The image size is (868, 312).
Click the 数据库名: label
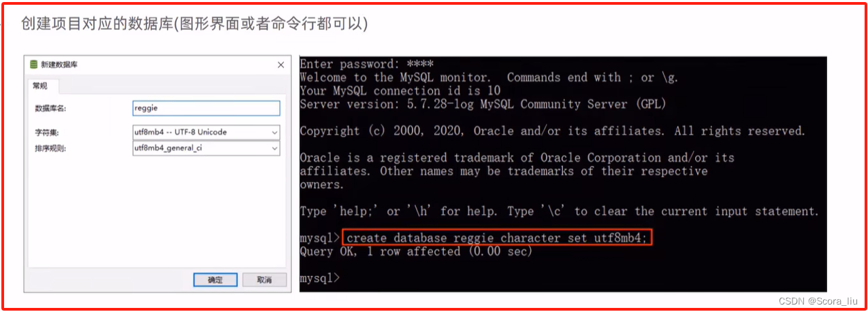click(50, 109)
